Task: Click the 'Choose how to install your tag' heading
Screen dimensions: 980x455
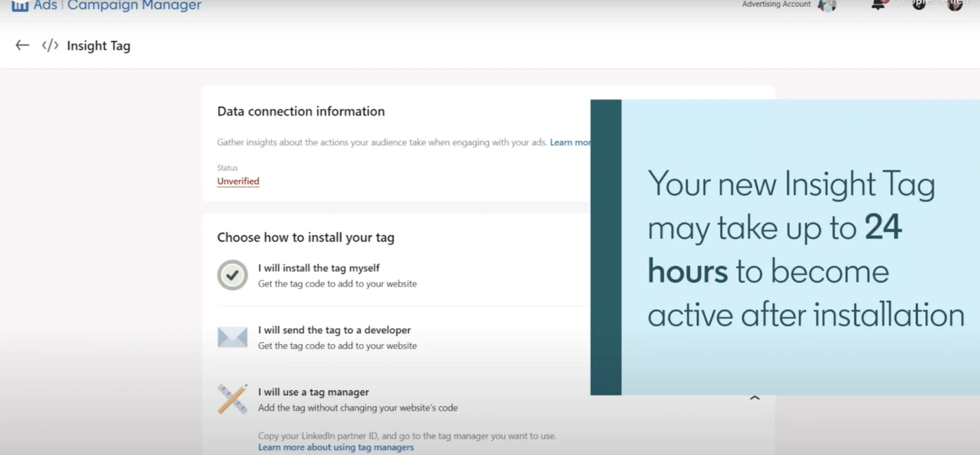Action: click(x=306, y=237)
